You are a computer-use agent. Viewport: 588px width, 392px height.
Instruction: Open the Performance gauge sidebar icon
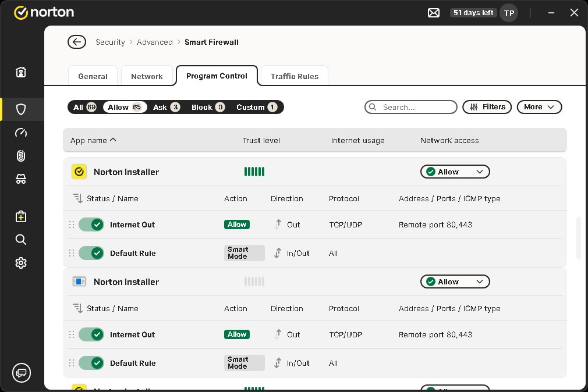tap(21, 133)
